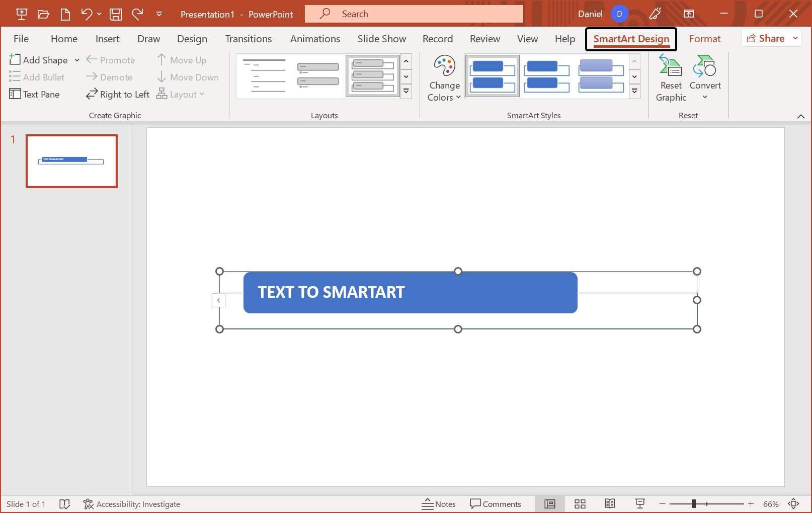Image resolution: width=812 pixels, height=513 pixels.
Task: Click the Share button
Action: [x=767, y=38]
